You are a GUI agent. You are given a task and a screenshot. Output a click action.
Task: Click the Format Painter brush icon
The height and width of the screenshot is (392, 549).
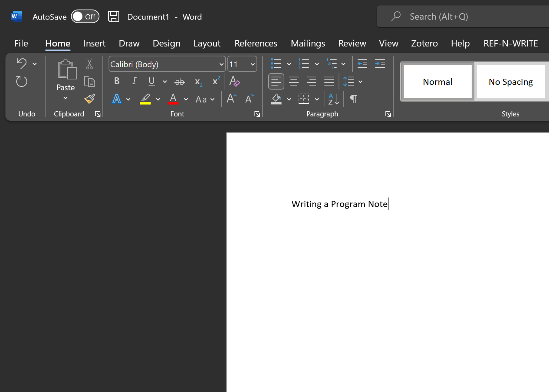point(89,99)
